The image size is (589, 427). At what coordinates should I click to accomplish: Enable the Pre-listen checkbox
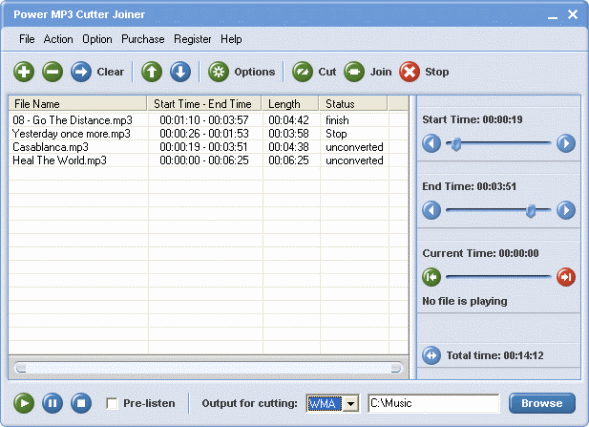(x=112, y=404)
